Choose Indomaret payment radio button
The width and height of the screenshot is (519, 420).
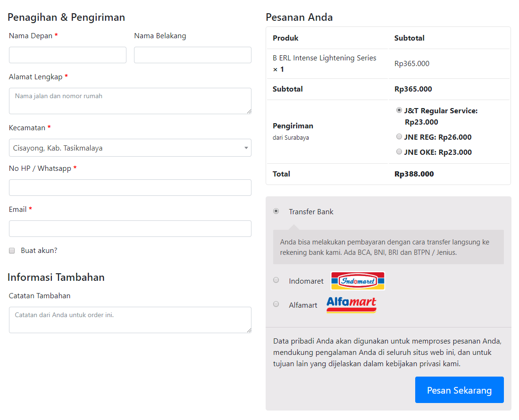[276, 280]
